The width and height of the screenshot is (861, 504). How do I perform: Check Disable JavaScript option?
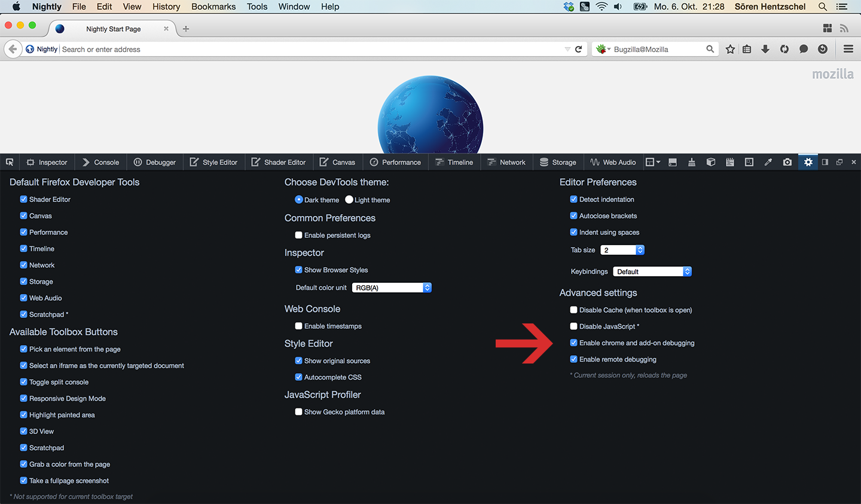pos(573,326)
